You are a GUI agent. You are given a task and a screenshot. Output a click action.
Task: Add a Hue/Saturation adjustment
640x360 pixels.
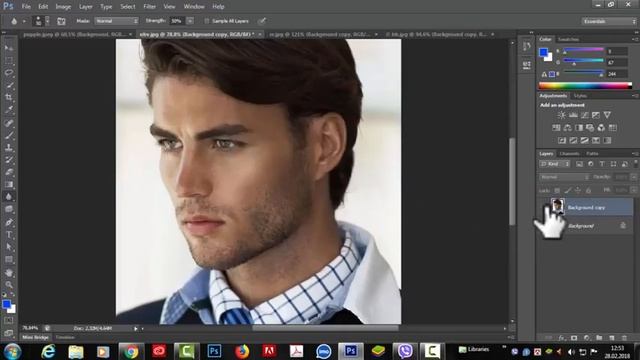pos(556,128)
